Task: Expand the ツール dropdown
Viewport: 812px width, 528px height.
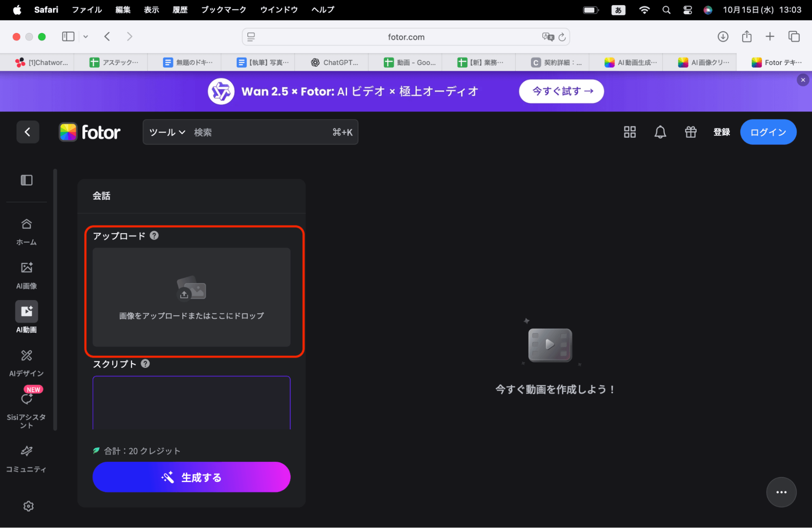Action: click(x=166, y=132)
